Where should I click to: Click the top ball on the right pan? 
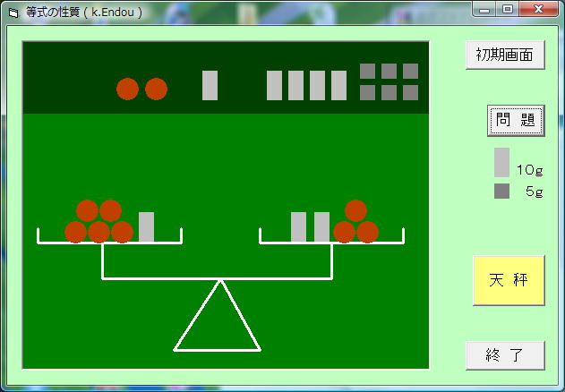pyautogui.click(x=356, y=211)
